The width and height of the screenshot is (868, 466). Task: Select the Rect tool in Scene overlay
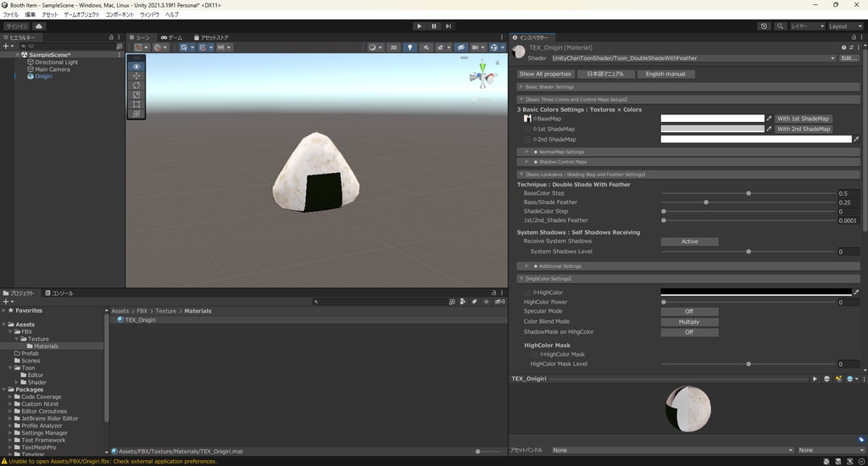(x=136, y=104)
